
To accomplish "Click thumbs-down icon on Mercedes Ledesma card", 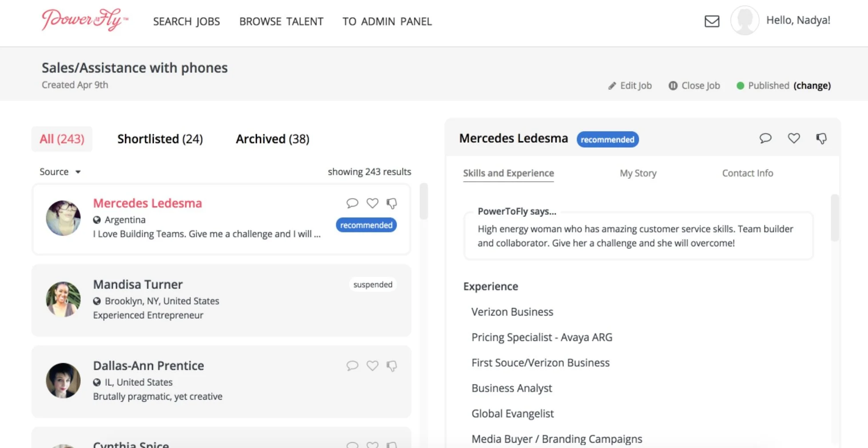I will 391,203.
